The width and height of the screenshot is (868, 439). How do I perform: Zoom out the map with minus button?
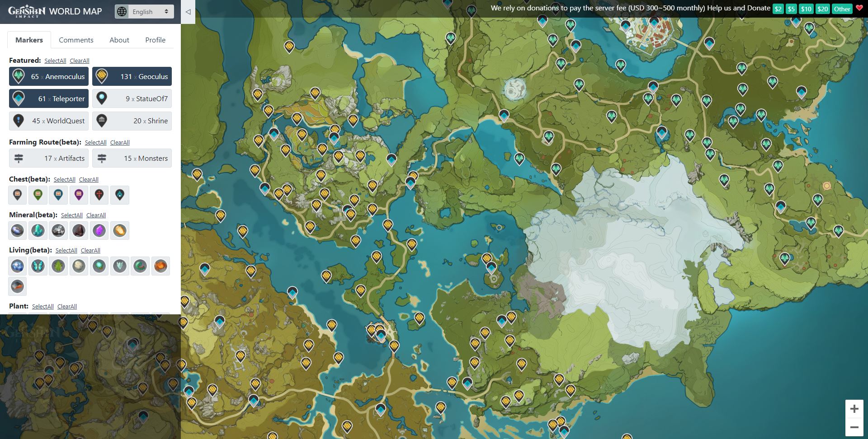point(854,427)
